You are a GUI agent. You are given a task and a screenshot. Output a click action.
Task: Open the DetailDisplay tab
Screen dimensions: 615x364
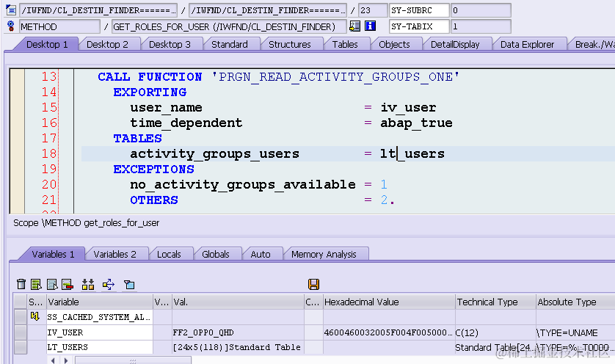(455, 44)
